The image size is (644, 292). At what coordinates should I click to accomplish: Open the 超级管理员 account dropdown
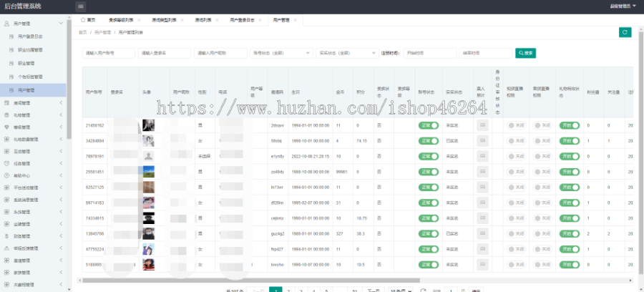pos(623,6)
